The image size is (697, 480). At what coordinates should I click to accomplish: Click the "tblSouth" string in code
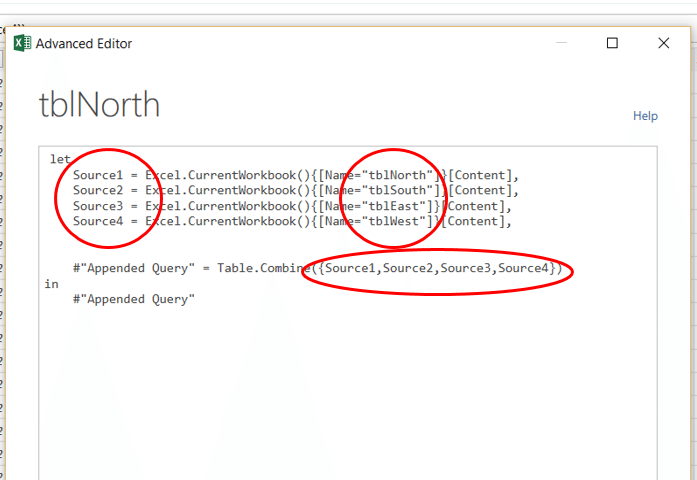(397, 190)
